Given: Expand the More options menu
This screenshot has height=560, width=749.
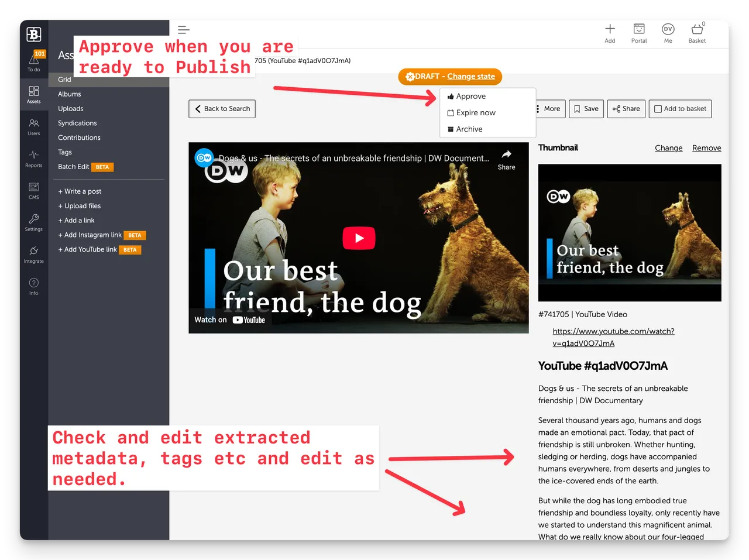Looking at the screenshot, I should point(549,109).
